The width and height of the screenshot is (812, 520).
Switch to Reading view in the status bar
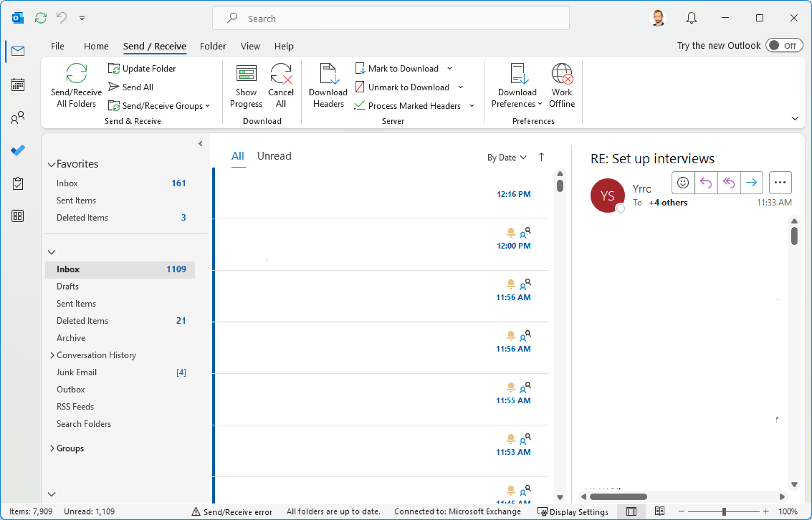[659, 512]
